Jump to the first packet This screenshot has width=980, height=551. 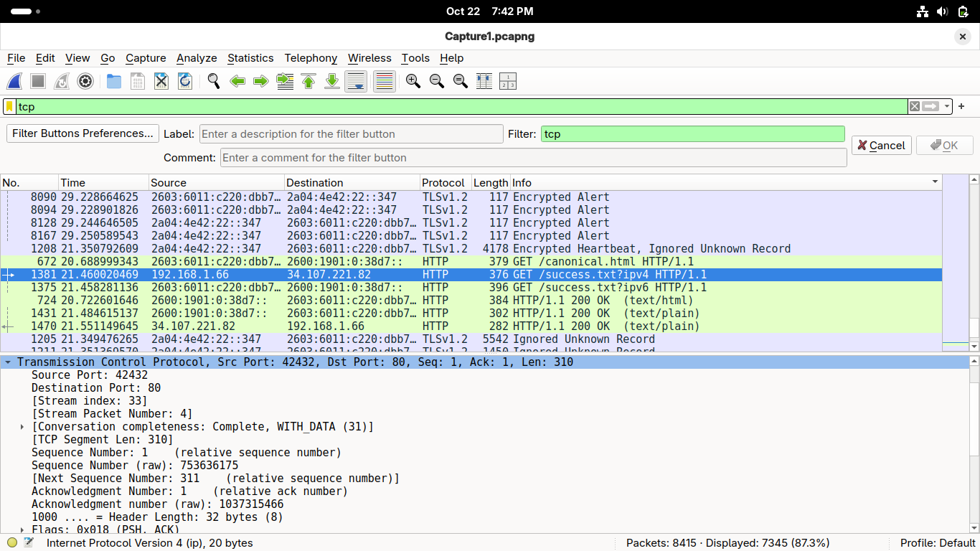[x=308, y=82]
